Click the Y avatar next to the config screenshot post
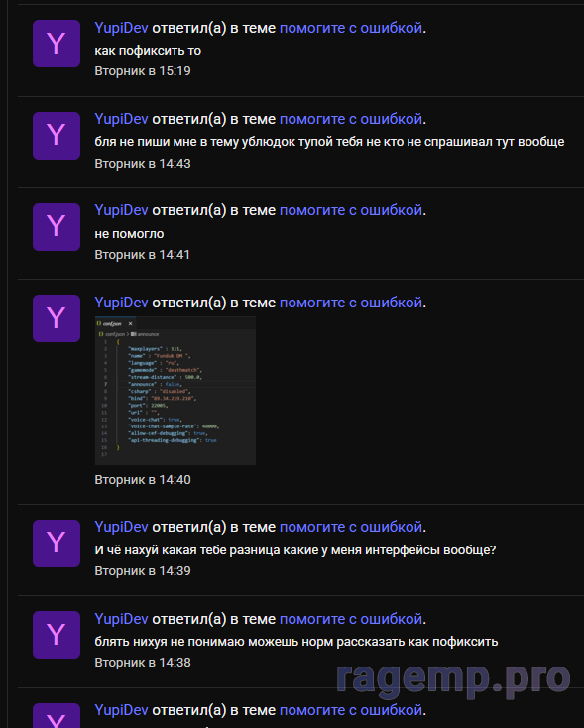The height and width of the screenshot is (728, 584). [57, 318]
